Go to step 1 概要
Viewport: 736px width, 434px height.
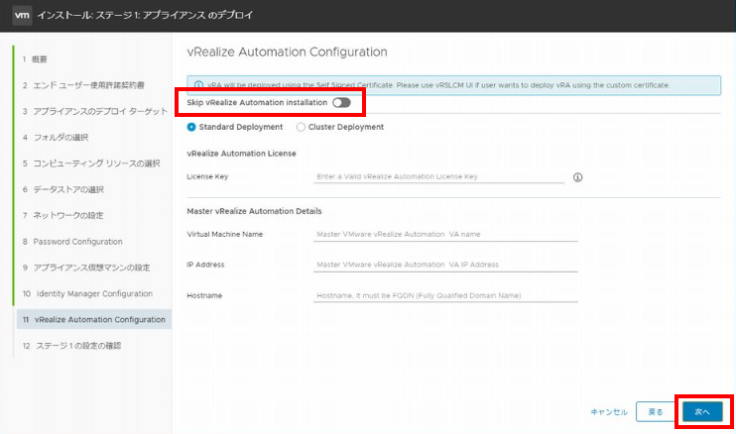(35, 59)
